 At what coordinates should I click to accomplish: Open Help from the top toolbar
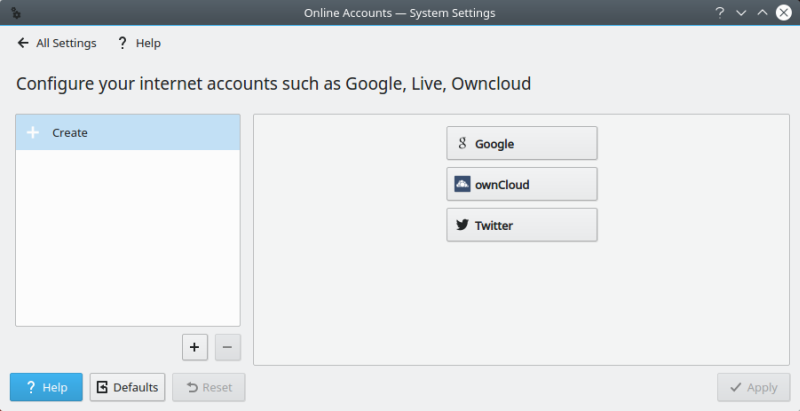point(139,43)
